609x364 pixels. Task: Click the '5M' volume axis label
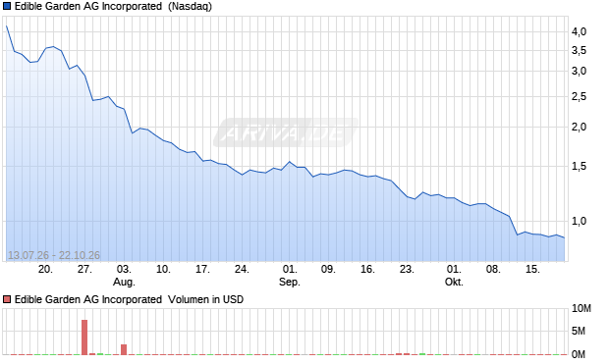[x=579, y=331]
